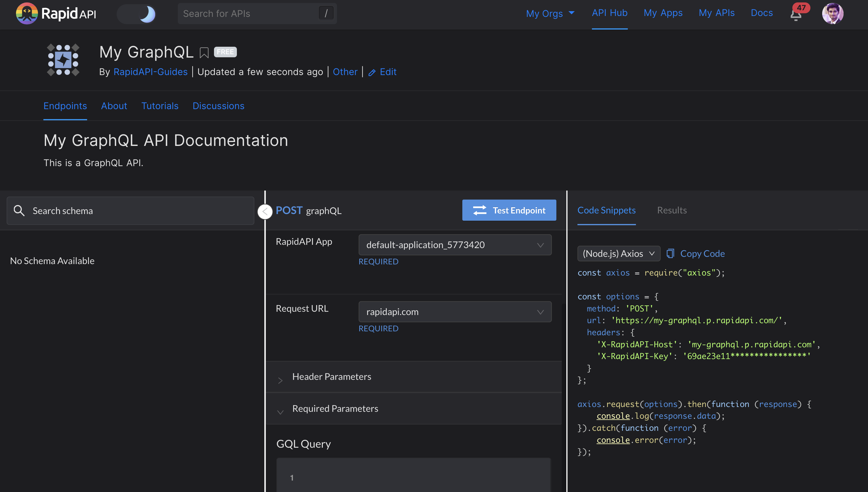Click the user profile avatar
Screen dimensions: 868x492
click(832, 14)
